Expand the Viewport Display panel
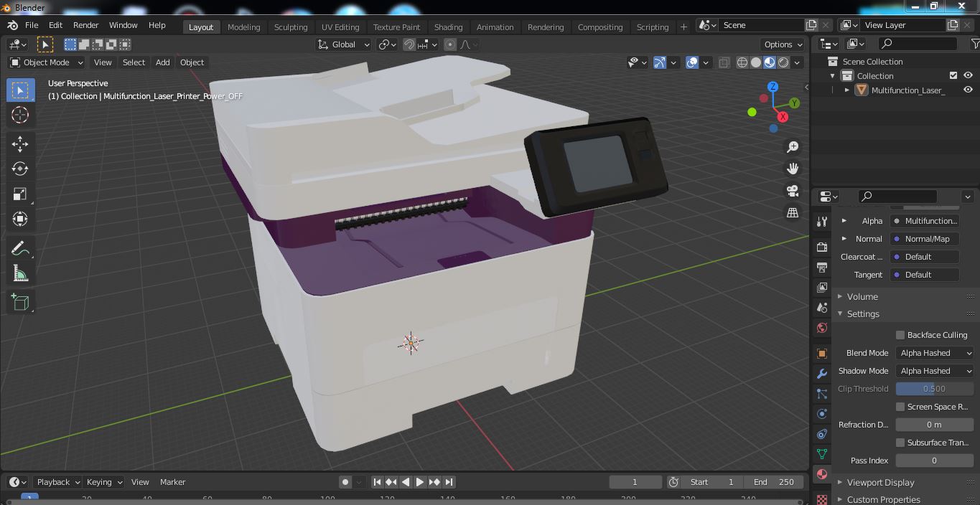Image resolution: width=980 pixels, height=505 pixels. (880, 482)
